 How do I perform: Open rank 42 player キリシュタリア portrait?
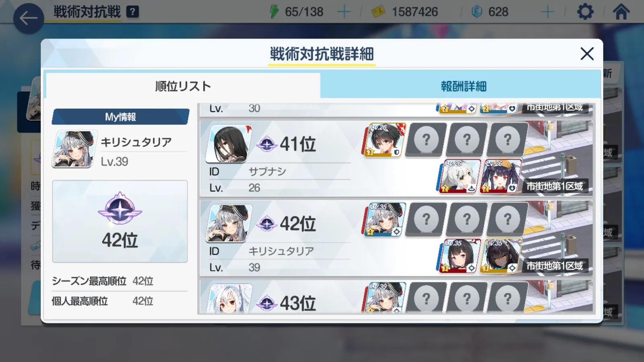tap(229, 223)
